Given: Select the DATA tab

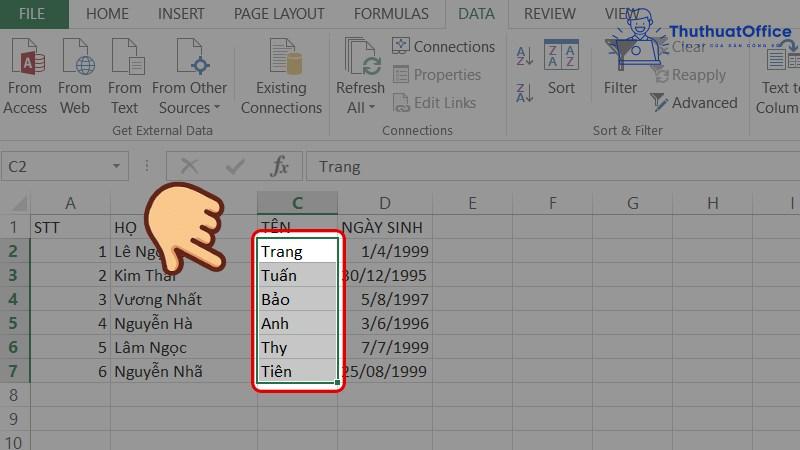Looking at the screenshot, I should coord(476,14).
